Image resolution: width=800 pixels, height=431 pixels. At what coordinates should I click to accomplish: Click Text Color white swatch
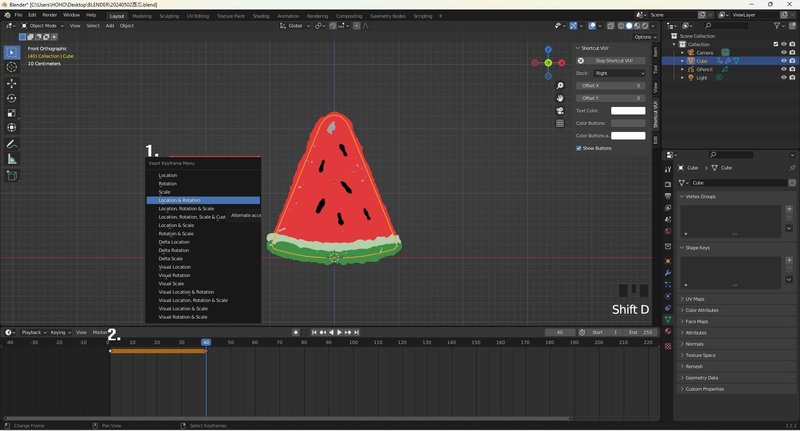628,111
